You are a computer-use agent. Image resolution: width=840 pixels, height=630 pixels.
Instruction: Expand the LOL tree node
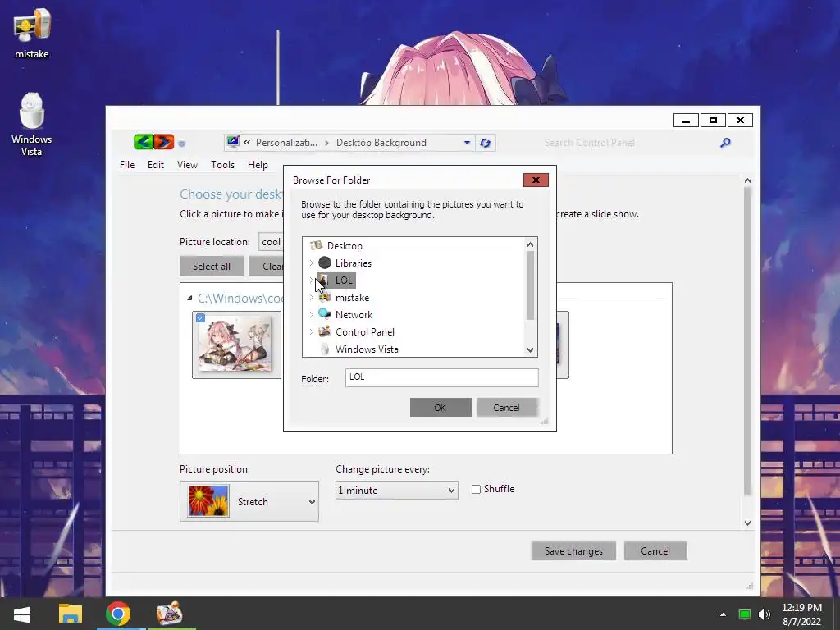311,281
